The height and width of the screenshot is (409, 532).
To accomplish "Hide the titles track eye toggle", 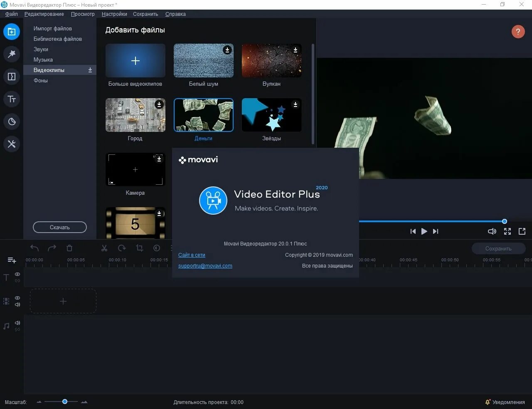I will [x=17, y=274].
